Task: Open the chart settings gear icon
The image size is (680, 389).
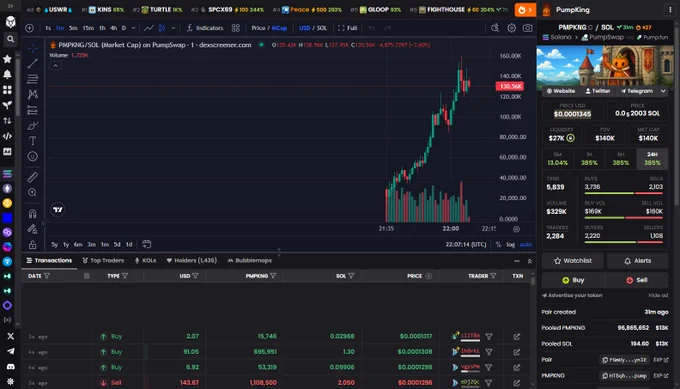Action: point(512,28)
